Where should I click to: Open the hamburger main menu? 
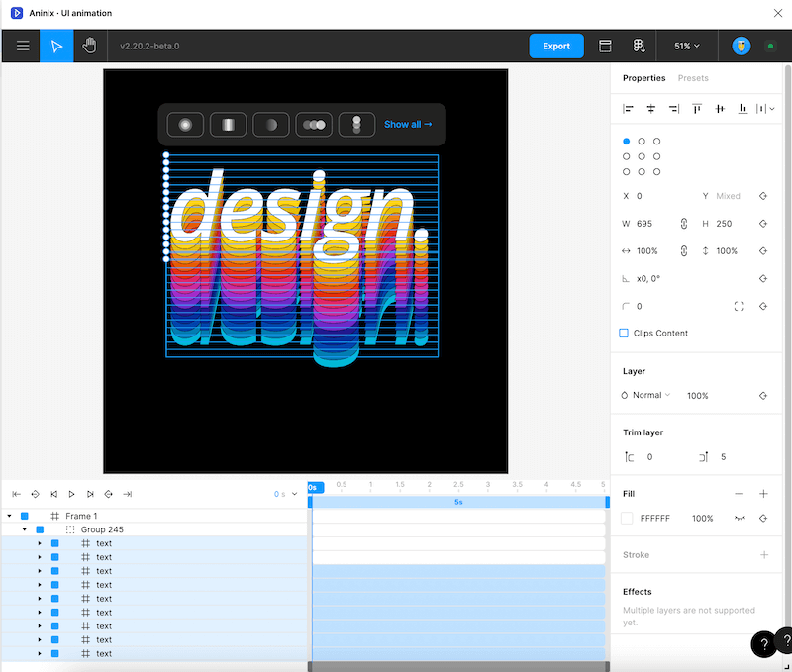pos(23,46)
